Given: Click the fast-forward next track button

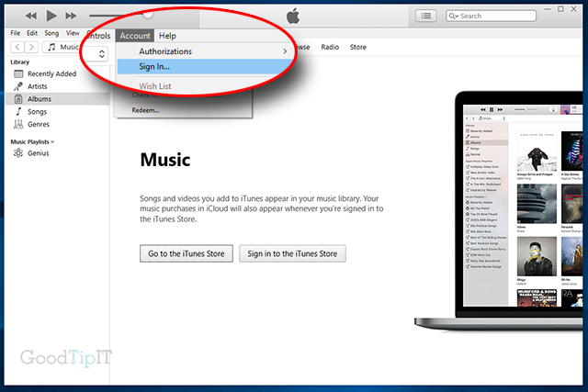Looking at the screenshot, I should [x=71, y=16].
